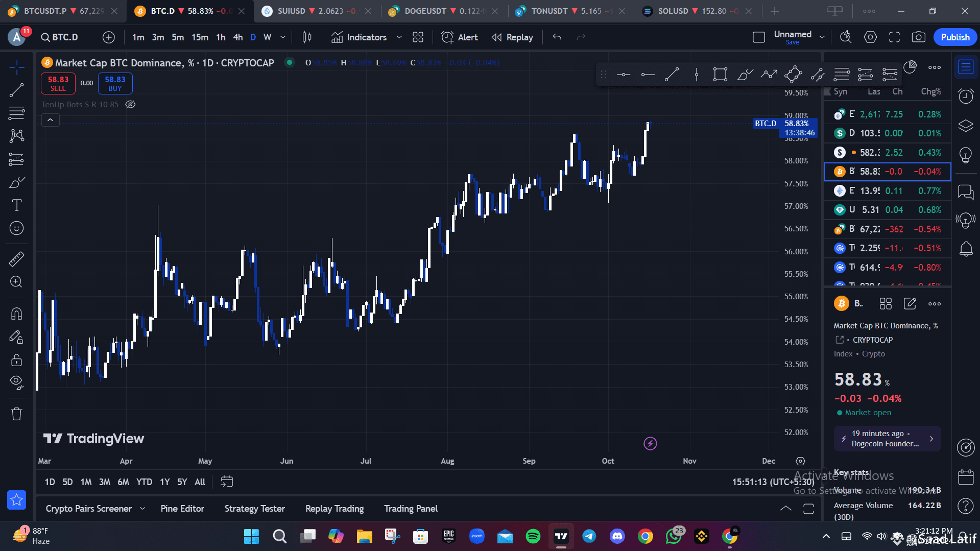Select the weekly W timeframe

(x=267, y=37)
